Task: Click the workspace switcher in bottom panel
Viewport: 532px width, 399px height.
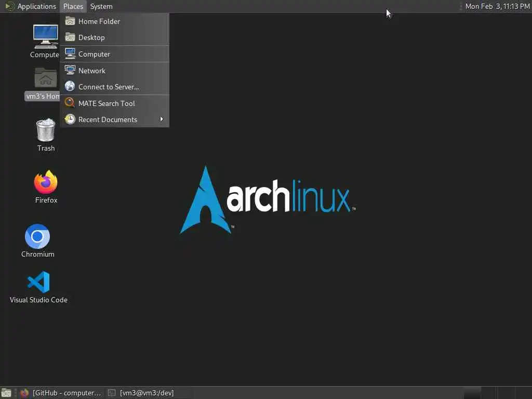Action: coord(497,393)
